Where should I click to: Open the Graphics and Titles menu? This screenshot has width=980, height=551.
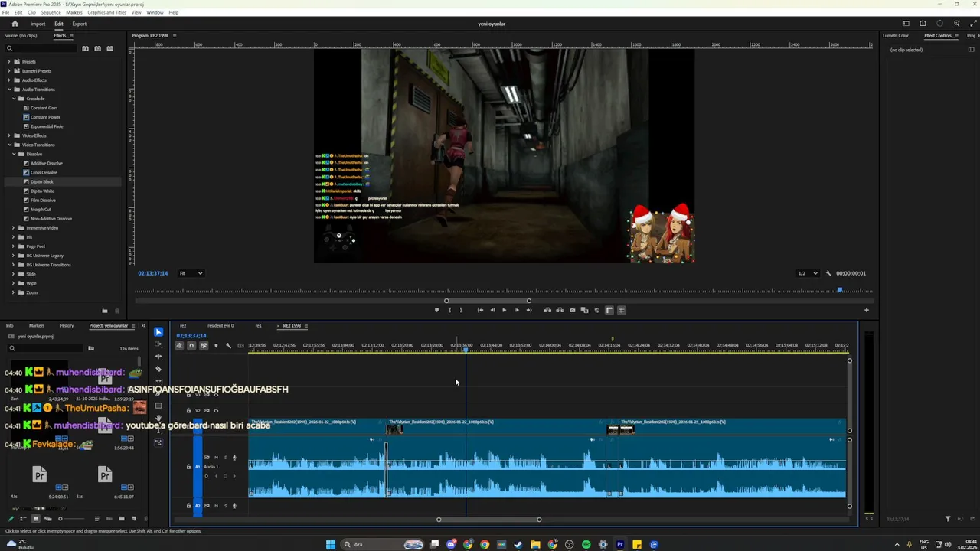click(x=107, y=13)
